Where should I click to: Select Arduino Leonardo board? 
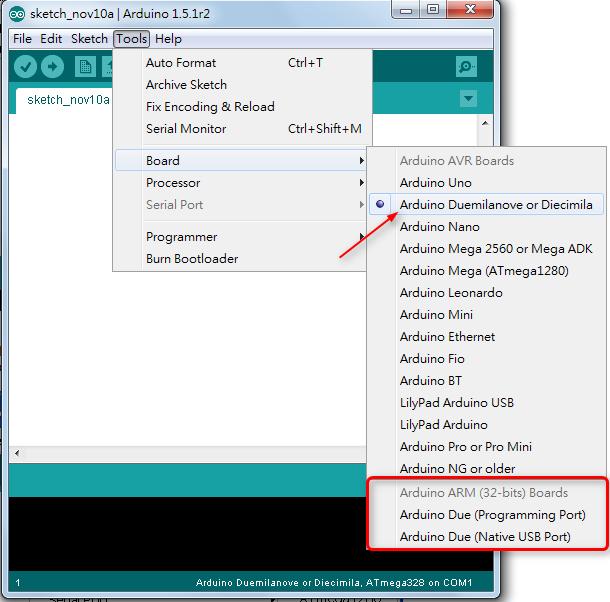[486, 293]
